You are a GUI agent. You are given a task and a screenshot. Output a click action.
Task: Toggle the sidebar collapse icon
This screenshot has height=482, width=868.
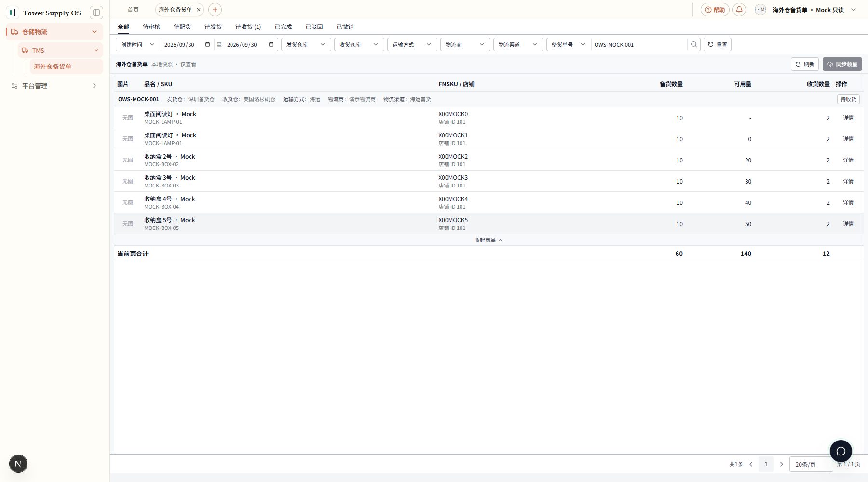tap(96, 13)
